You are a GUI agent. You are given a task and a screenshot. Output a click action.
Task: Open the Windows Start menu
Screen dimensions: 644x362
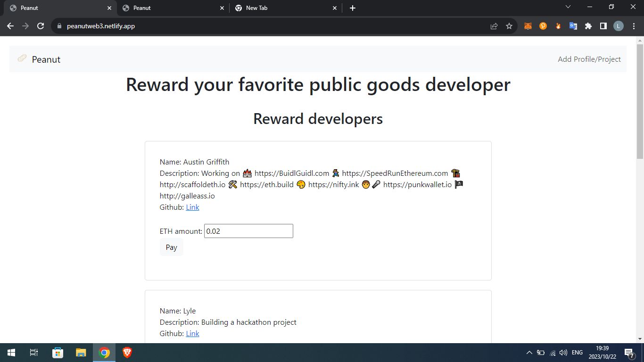pyautogui.click(x=11, y=353)
